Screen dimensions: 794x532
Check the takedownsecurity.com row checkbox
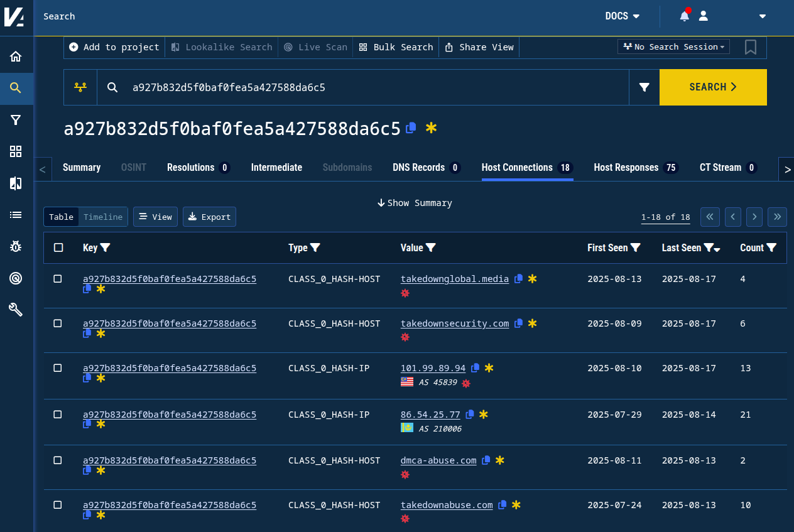point(58,323)
